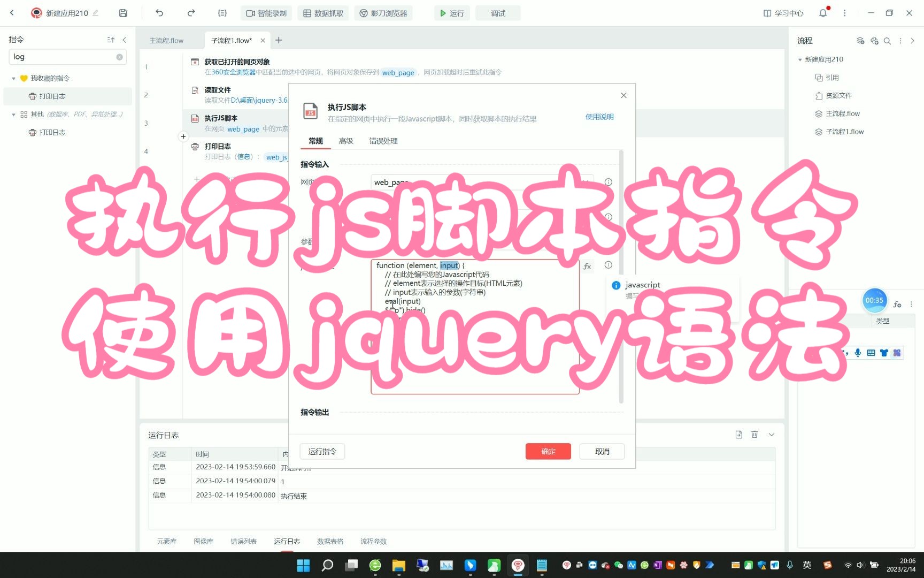Confirm with the red 确定 button

click(x=548, y=452)
